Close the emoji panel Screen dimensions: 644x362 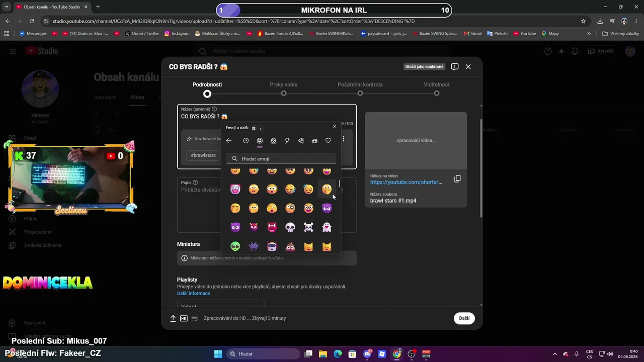point(335,126)
